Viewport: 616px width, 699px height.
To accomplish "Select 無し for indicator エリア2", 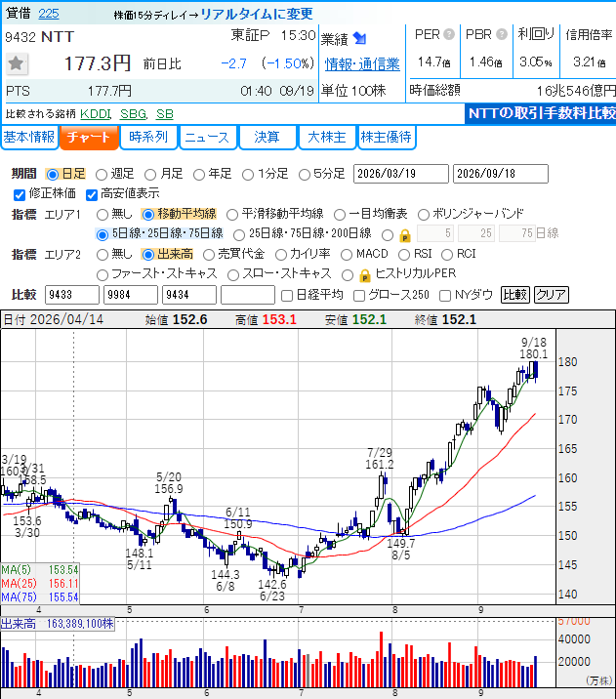I will click(x=103, y=255).
